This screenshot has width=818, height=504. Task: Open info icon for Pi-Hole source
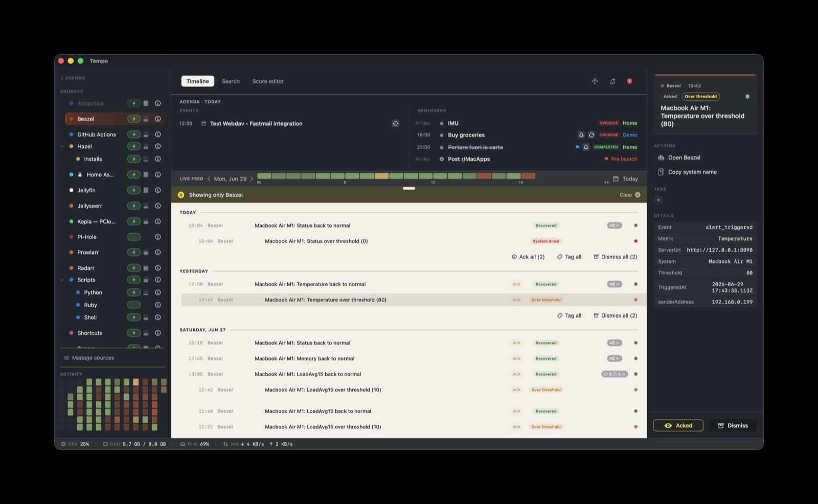(158, 237)
